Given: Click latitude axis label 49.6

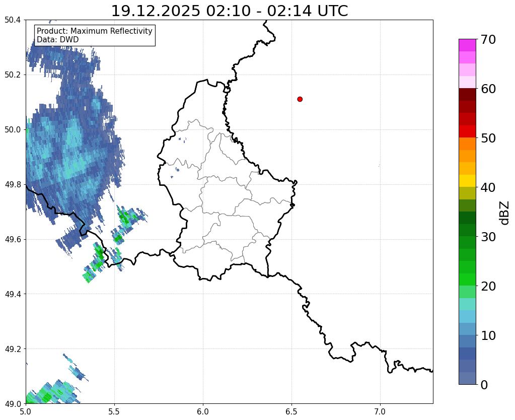Looking at the screenshot, I should click(x=13, y=240).
